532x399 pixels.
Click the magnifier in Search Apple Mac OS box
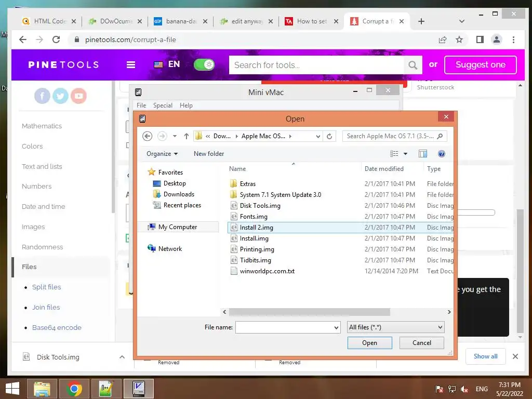[x=440, y=136]
